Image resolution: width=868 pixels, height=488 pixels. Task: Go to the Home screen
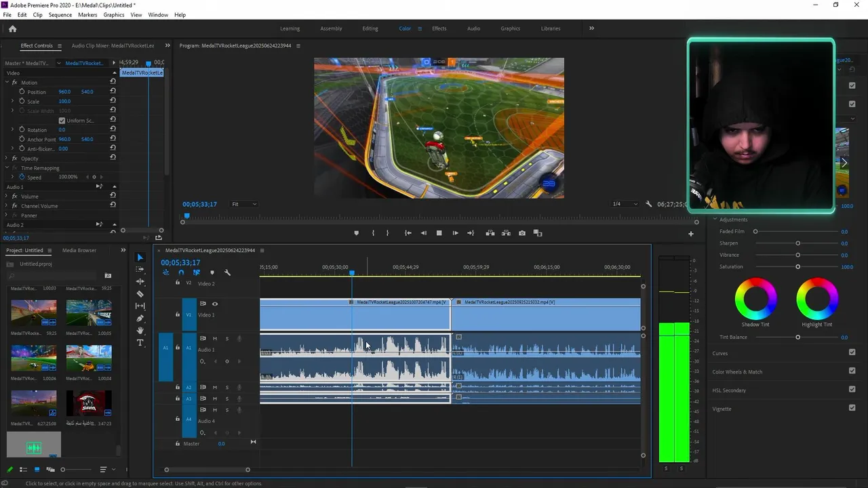click(x=12, y=28)
